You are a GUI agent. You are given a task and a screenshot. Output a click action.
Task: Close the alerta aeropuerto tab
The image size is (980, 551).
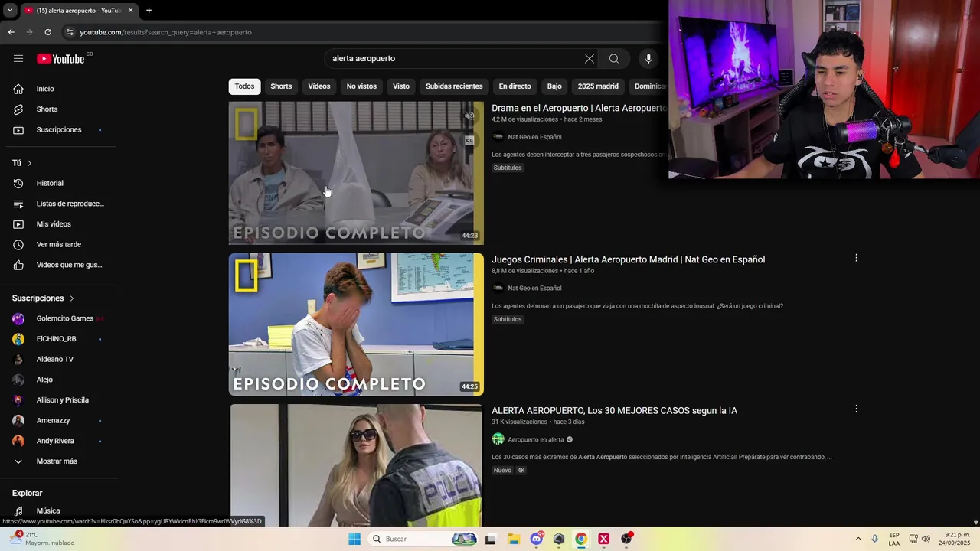click(130, 11)
